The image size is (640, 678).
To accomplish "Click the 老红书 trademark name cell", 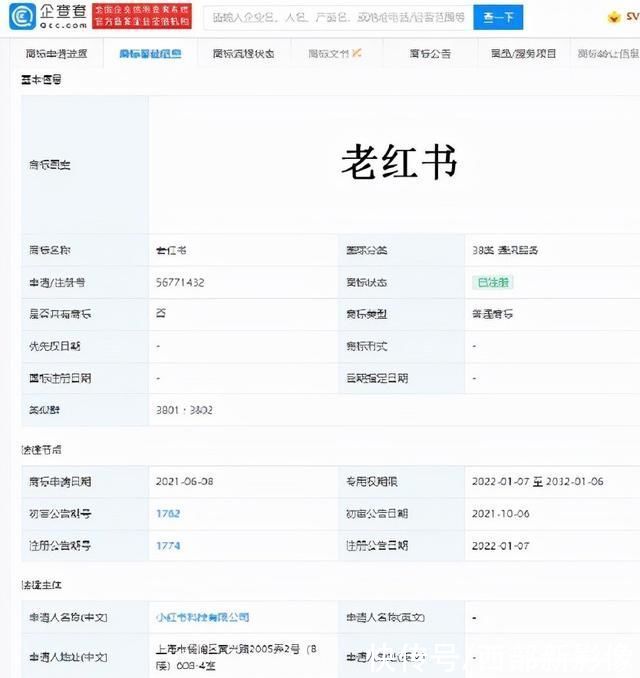I will (171, 250).
